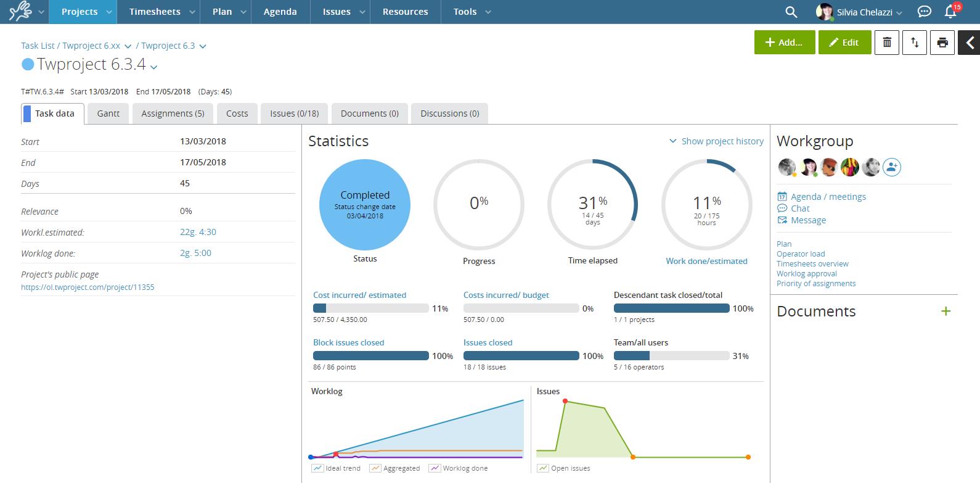Add a document with plus icon
Viewport: 980px width, 483px height.
point(945,312)
